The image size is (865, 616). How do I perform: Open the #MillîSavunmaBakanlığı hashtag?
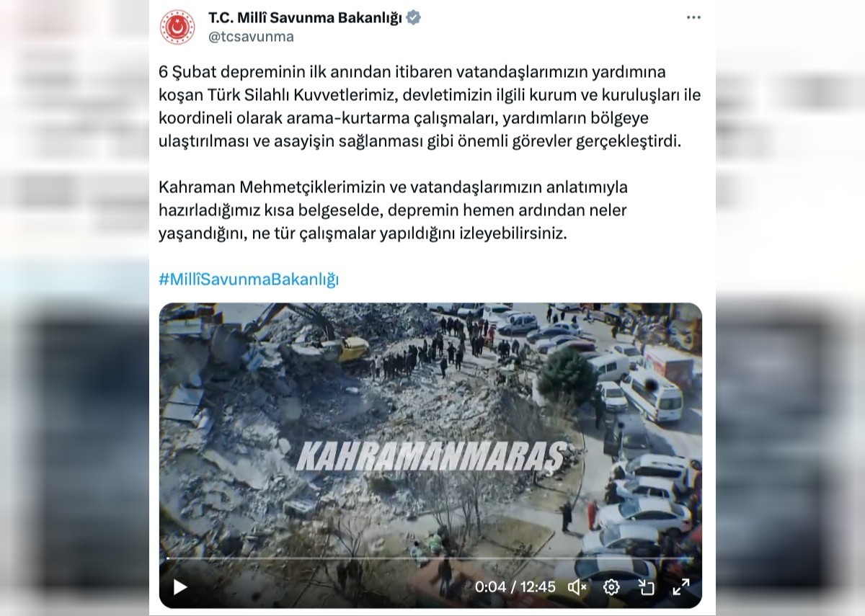point(249,280)
